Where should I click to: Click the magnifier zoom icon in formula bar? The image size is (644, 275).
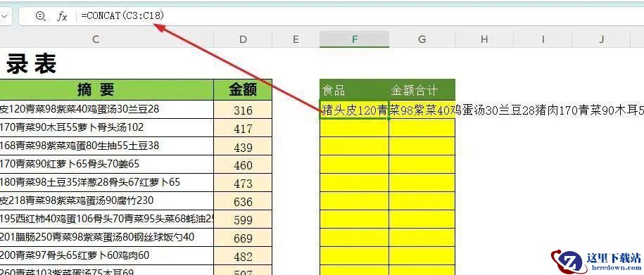click(x=40, y=16)
